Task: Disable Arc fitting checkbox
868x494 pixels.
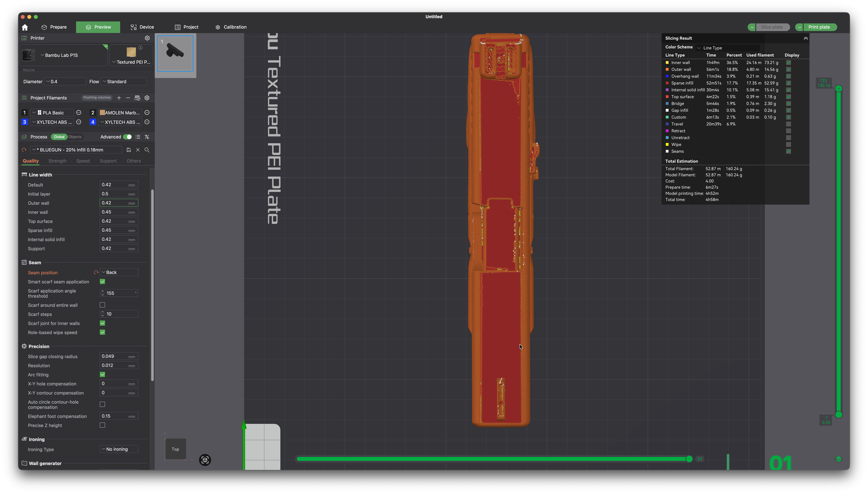Action: pos(102,375)
